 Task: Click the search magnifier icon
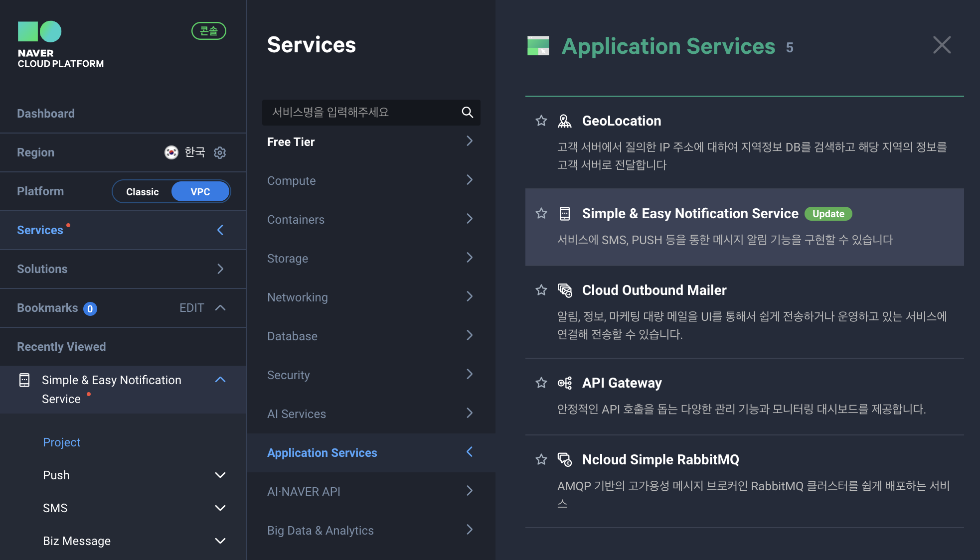pyautogui.click(x=467, y=113)
